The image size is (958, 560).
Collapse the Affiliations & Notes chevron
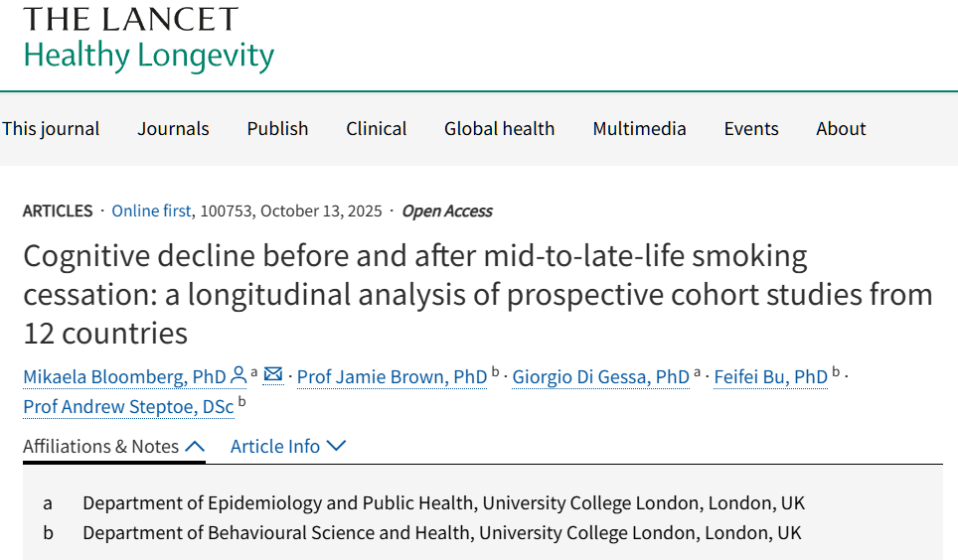coord(195,446)
